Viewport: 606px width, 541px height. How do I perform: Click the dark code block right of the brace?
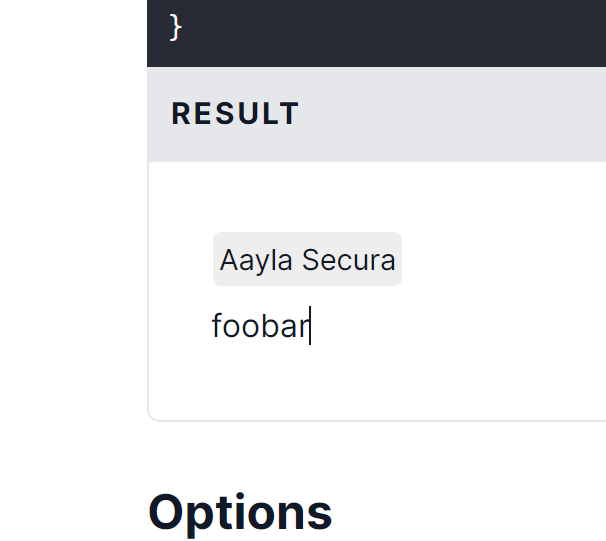pyautogui.click(x=400, y=30)
